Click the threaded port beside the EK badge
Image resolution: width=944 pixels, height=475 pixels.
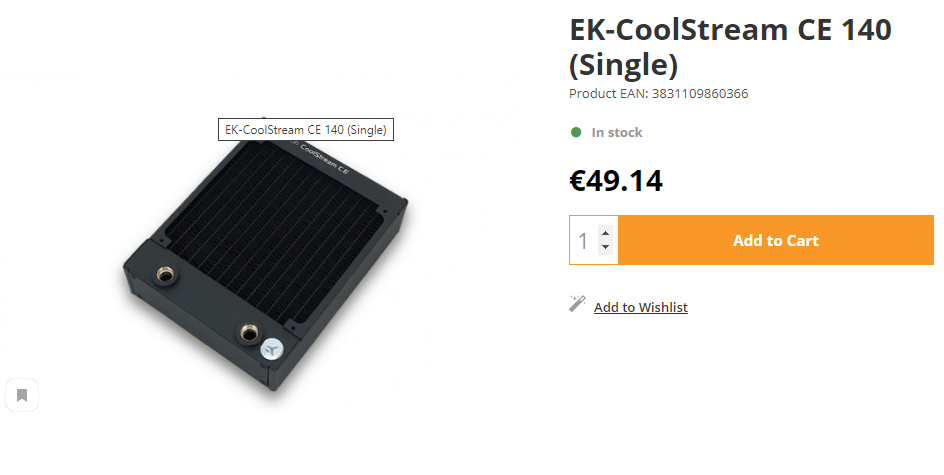click(x=247, y=331)
